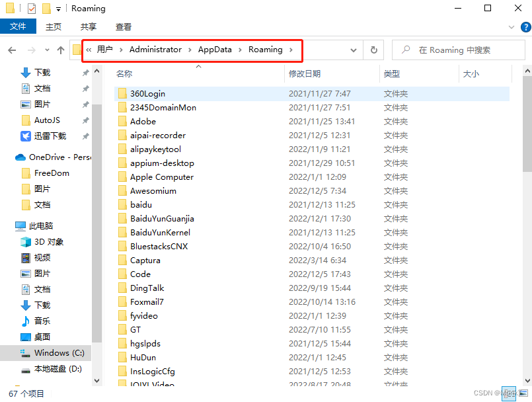Select OneDrive in the navigation pane
532x402 pixels.
click(50, 157)
